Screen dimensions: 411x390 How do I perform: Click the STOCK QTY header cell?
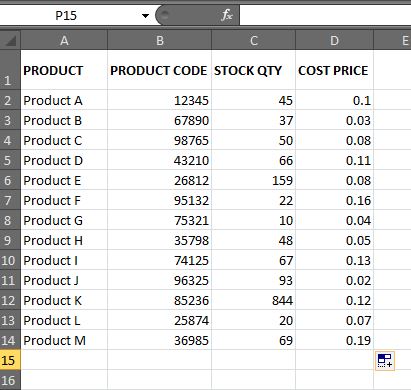click(253, 70)
